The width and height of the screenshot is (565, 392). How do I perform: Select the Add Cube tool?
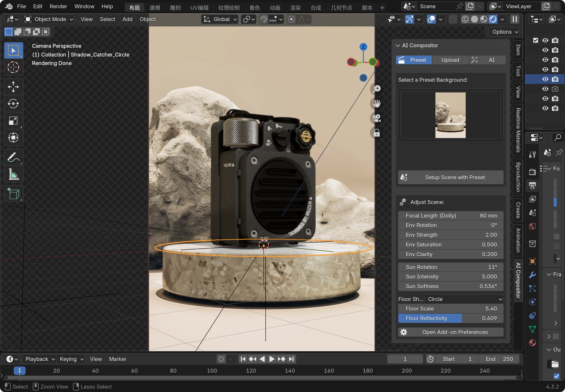click(13, 194)
